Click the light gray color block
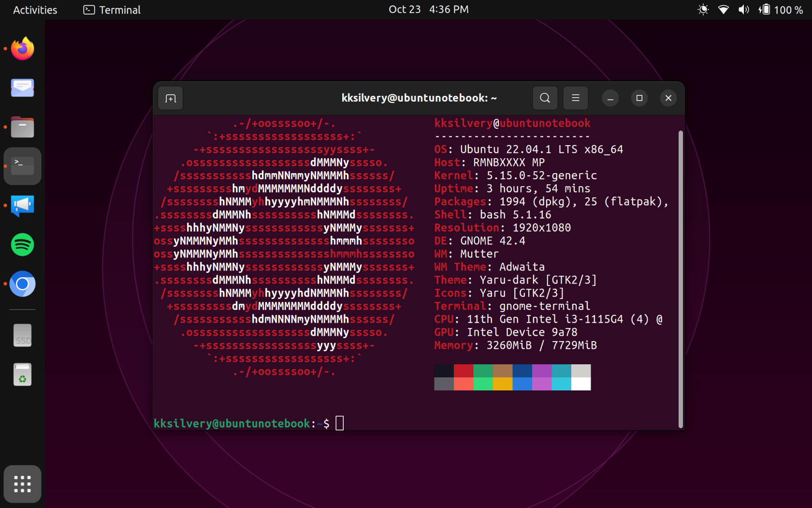812x508 pixels. (581, 371)
